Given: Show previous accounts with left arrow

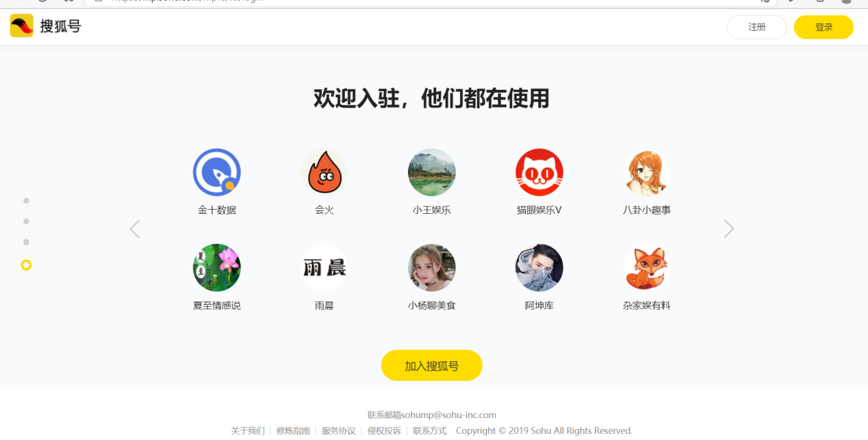Looking at the screenshot, I should tap(135, 229).
